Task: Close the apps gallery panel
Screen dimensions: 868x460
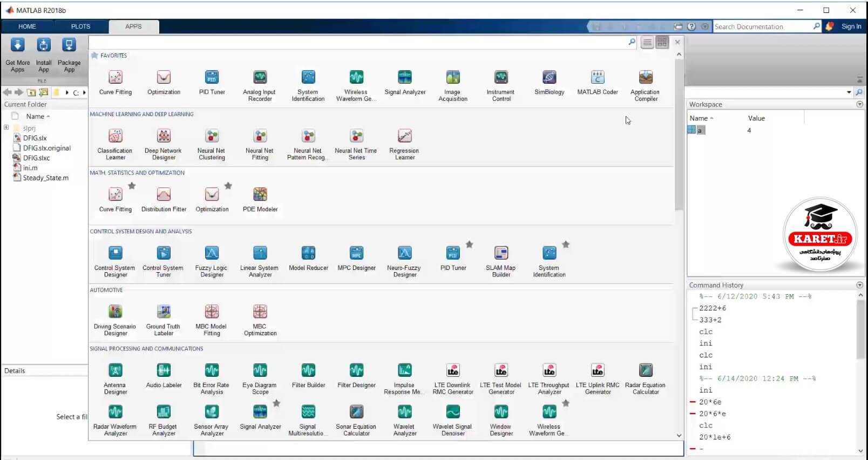Action: (677, 42)
